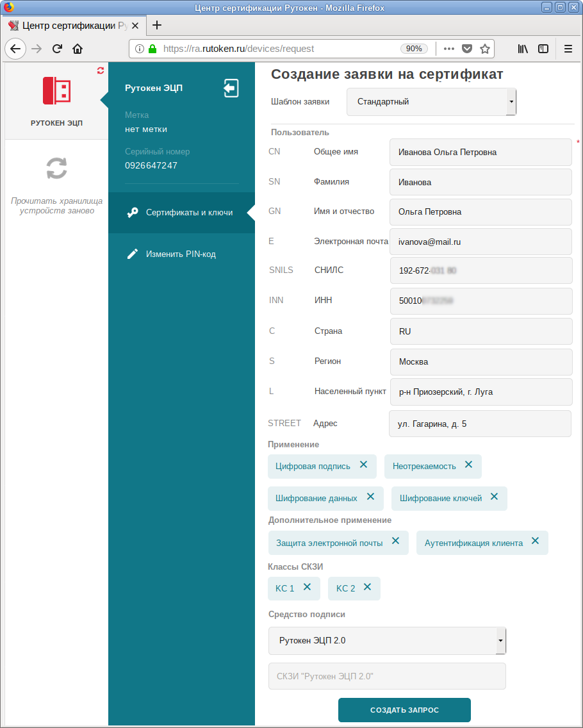
Task: Click the key icon for certificates
Action: click(133, 213)
